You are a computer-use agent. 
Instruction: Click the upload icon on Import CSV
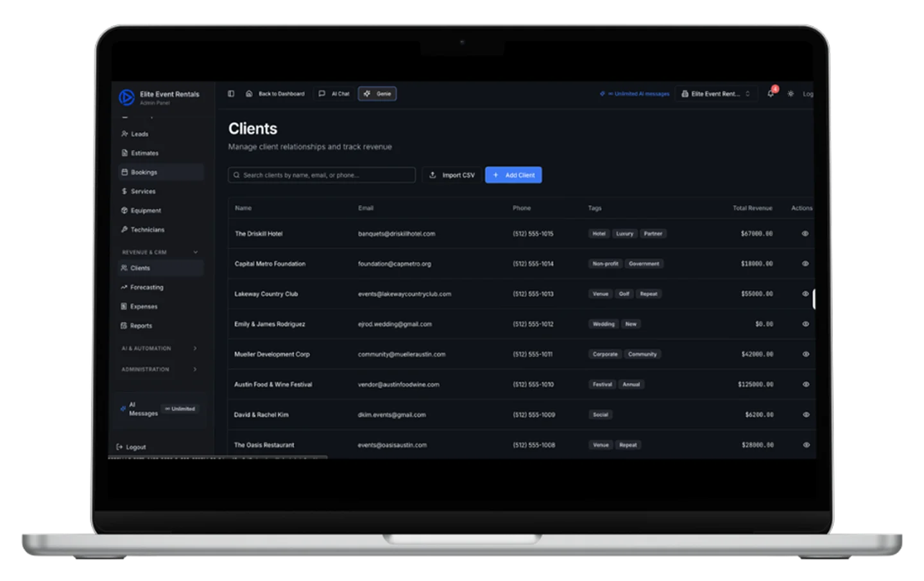[x=433, y=175]
